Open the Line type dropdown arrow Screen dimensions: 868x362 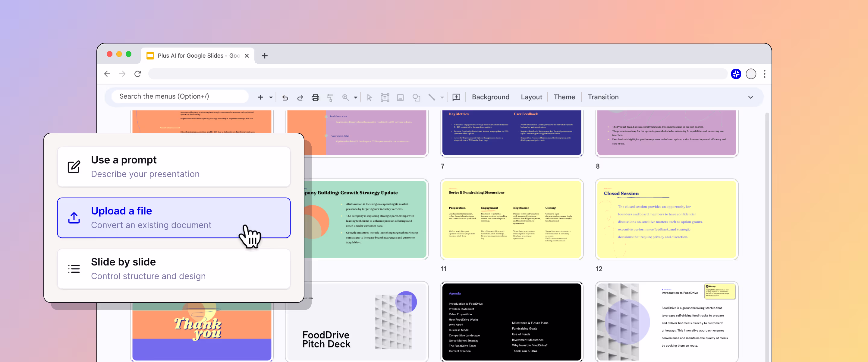point(442,97)
